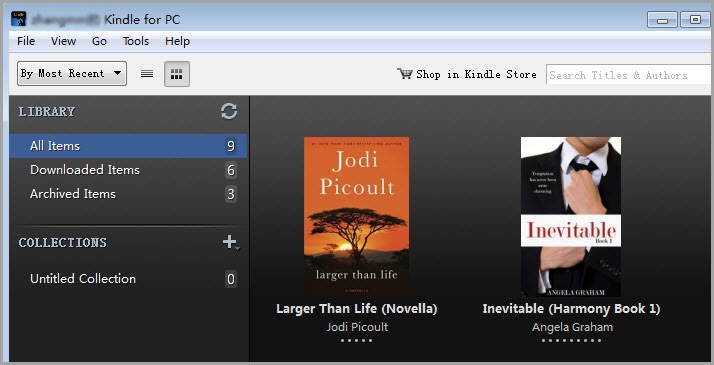Click the Downloaded Items count 6

click(231, 170)
